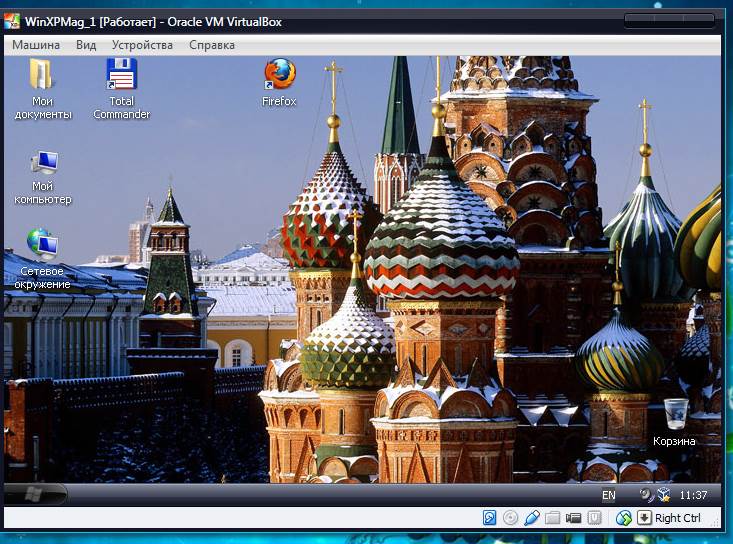Viewport: 733px width, 544px height.
Task: Click the VirtualBox Guest Additions tray icon
Action: click(x=663, y=494)
